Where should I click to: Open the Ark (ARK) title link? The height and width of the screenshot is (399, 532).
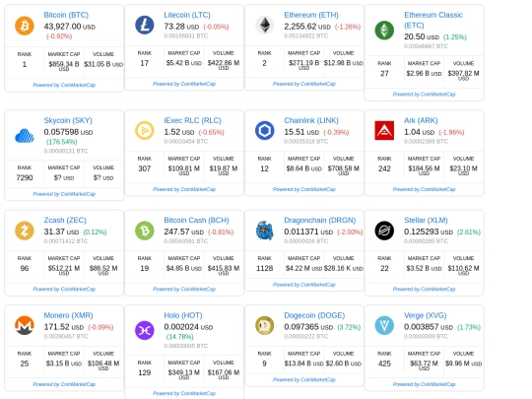[421, 120]
